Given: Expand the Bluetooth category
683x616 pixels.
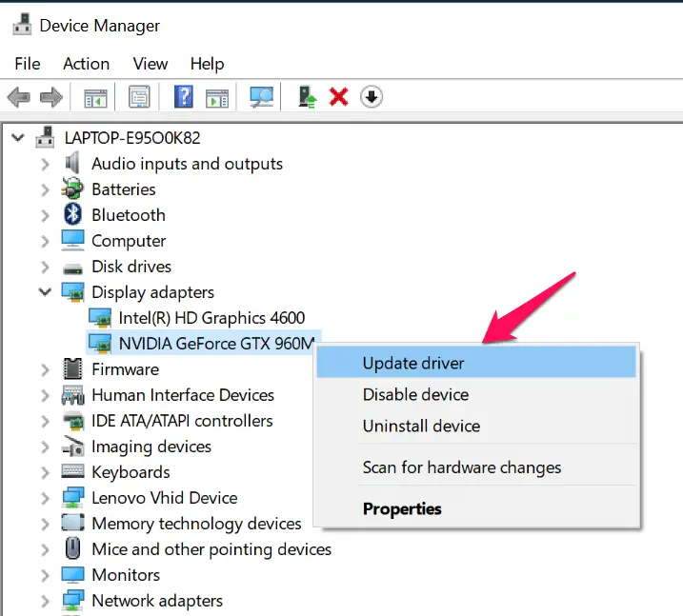Looking at the screenshot, I should 45,215.
